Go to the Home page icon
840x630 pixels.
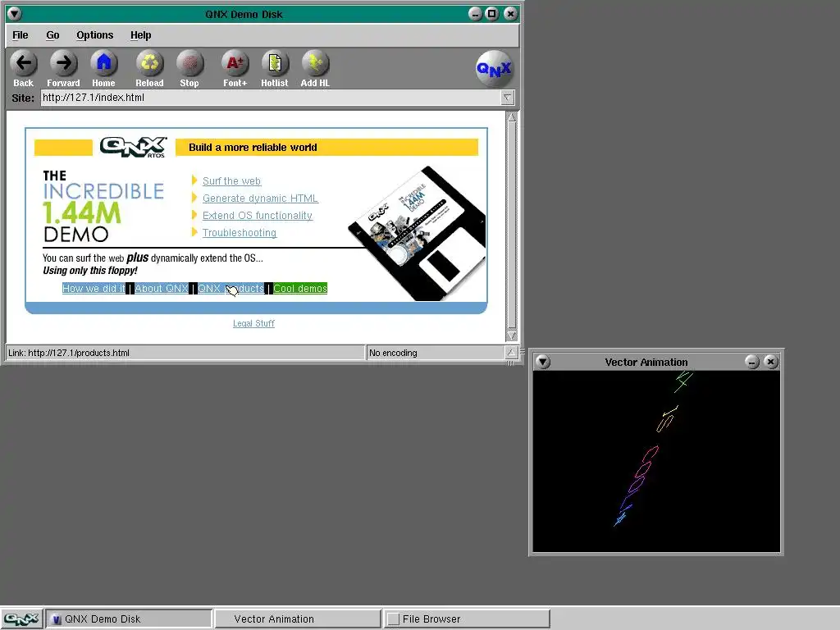click(103, 63)
